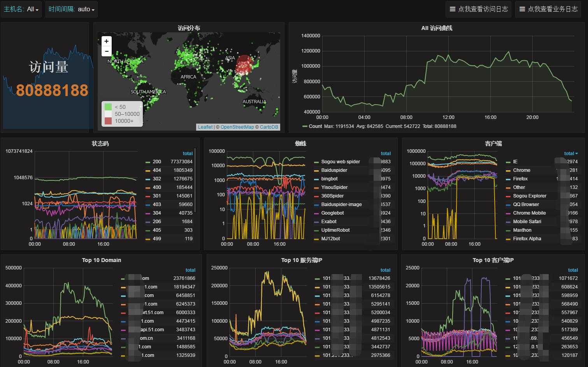Click the 23761866 total in Top 10 Domain
The height and width of the screenshot is (367, 588).
click(x=184, y=278)
